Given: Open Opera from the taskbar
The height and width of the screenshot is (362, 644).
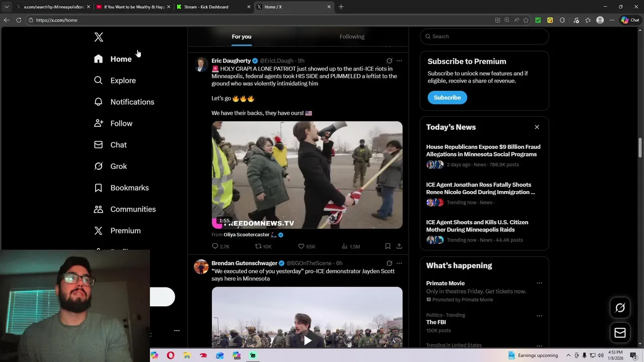Looking at the screenshot, I should pos(171,355).
